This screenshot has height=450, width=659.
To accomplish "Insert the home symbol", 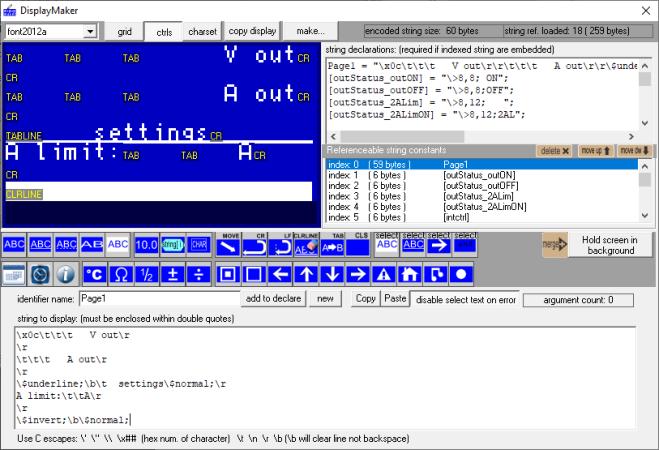I will pyautogui.click(x=410, y=274).
